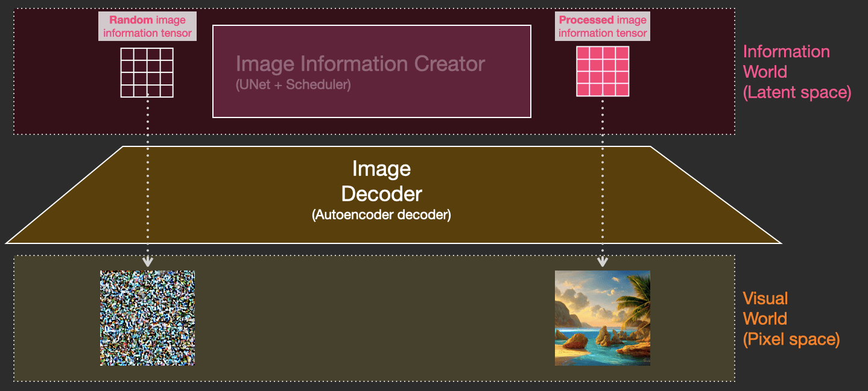Select the white Random image tensor grid
868x391 pixels.
coord(147,74)
